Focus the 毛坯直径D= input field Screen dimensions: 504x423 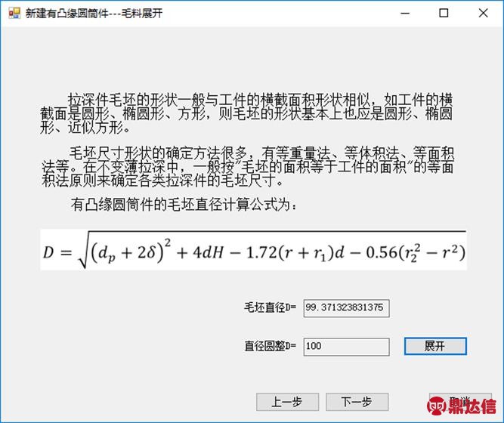tap(347, 308)
